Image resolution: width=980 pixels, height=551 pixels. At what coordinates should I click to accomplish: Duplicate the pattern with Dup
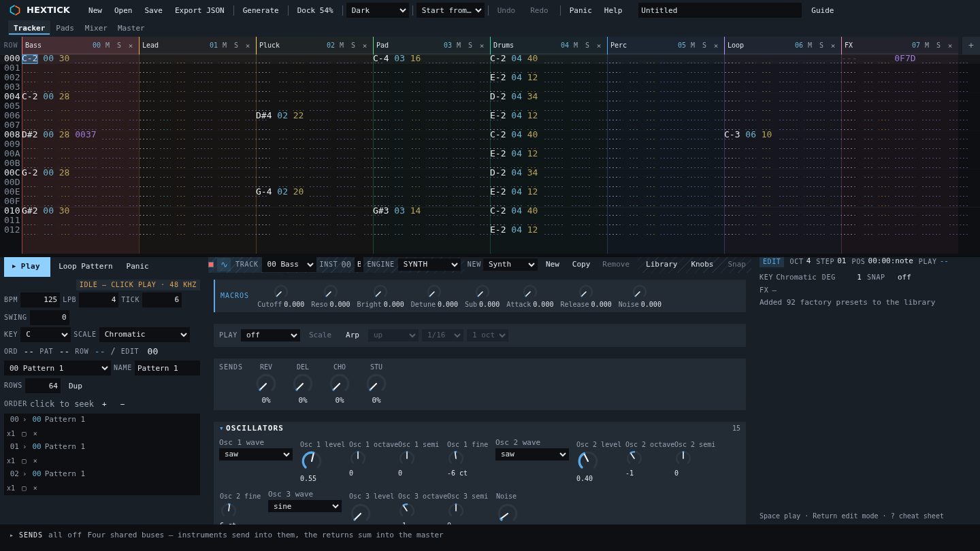(x=76, y=386)
